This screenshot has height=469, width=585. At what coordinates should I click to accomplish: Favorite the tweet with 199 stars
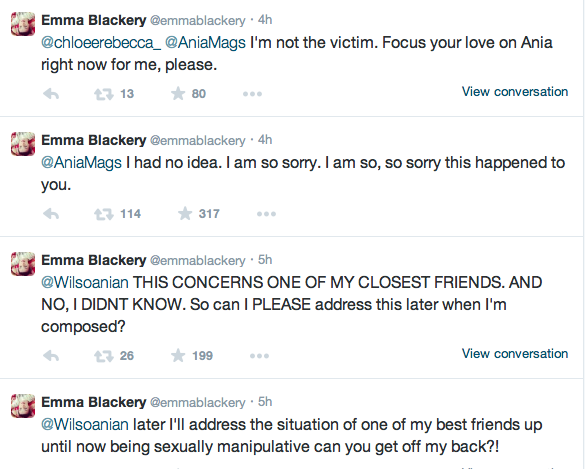tap(178, 355)
